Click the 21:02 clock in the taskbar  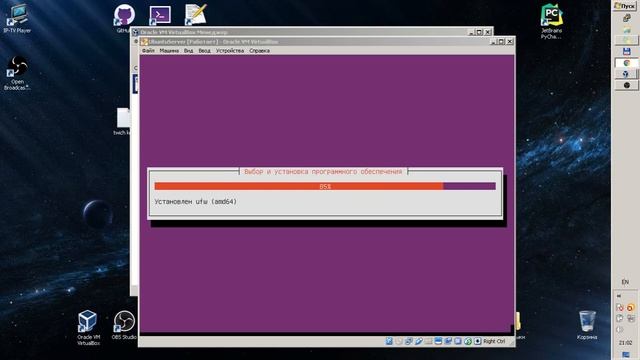point(625,343)
